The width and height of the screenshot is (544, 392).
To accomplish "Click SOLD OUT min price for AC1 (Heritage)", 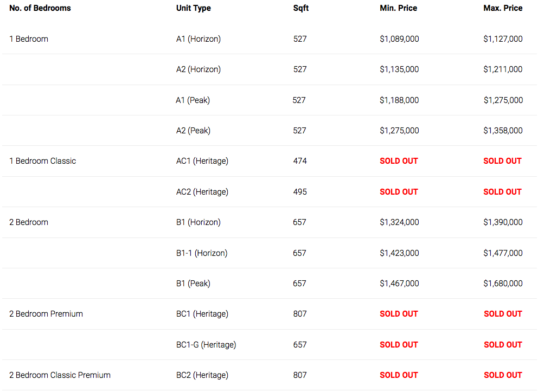I will click(399, 161).
